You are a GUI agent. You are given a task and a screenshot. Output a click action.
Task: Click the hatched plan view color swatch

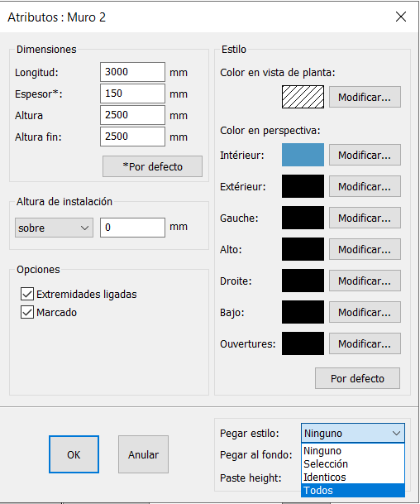click(x=303, y=97)
